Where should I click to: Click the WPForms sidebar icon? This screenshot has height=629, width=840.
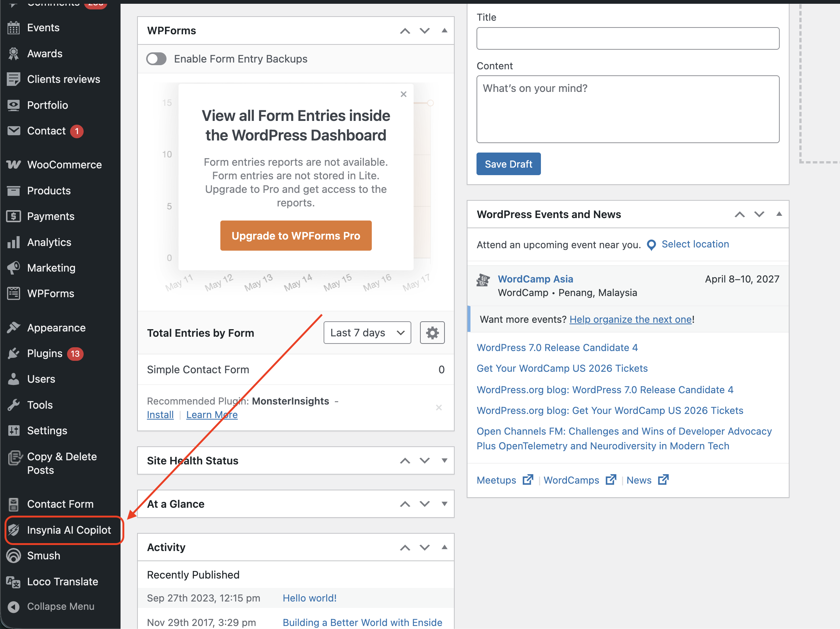click(14, 293)
